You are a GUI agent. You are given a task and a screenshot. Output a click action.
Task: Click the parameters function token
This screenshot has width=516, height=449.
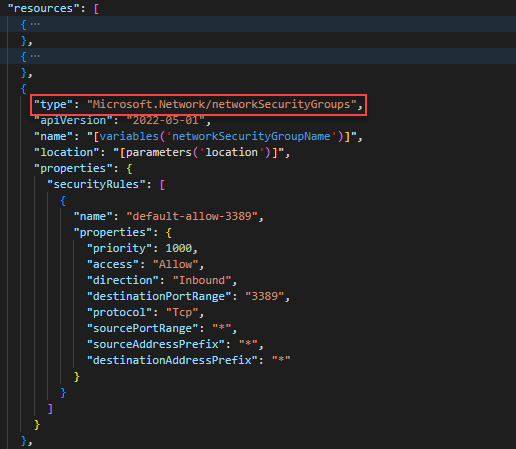coord(159,152)
